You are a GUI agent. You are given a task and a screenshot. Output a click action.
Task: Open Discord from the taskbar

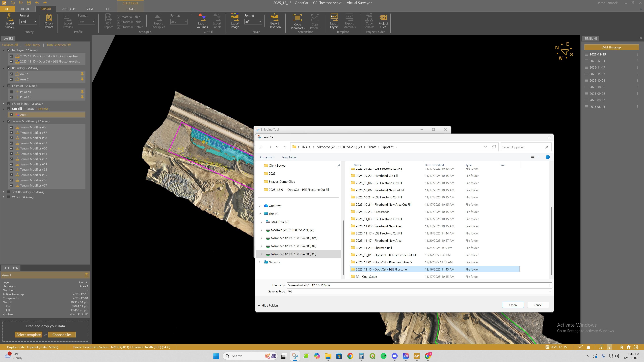point(394,356)
